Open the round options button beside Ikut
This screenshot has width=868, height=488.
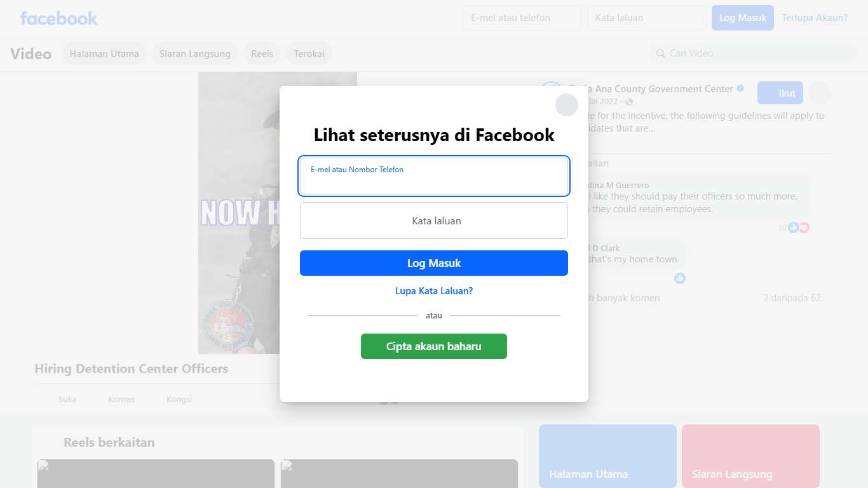click(820, 93)
